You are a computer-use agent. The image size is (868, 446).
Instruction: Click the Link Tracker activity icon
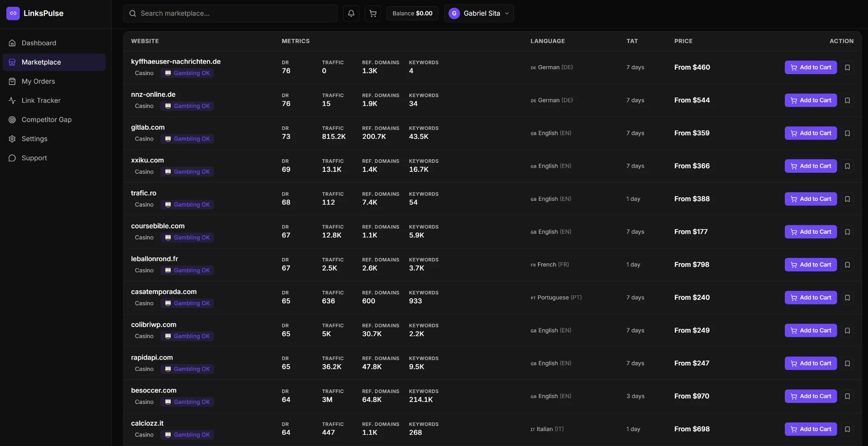click(12, 100)
